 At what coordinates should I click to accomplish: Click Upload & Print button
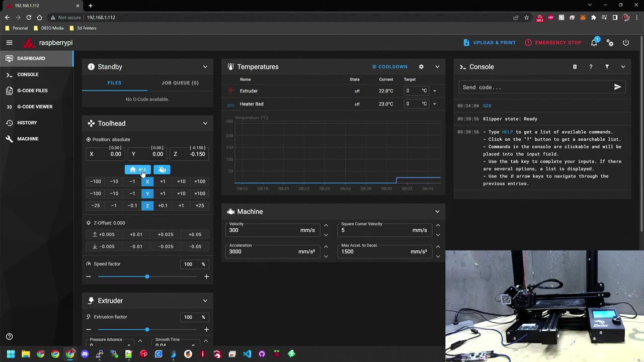point(490,43)
